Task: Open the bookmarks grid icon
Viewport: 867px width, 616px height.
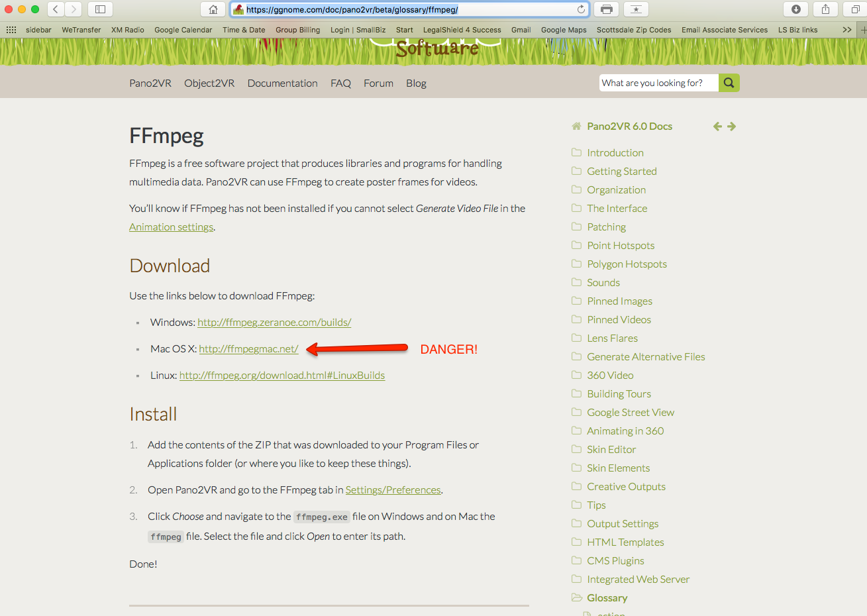Action: click(11, 30)
